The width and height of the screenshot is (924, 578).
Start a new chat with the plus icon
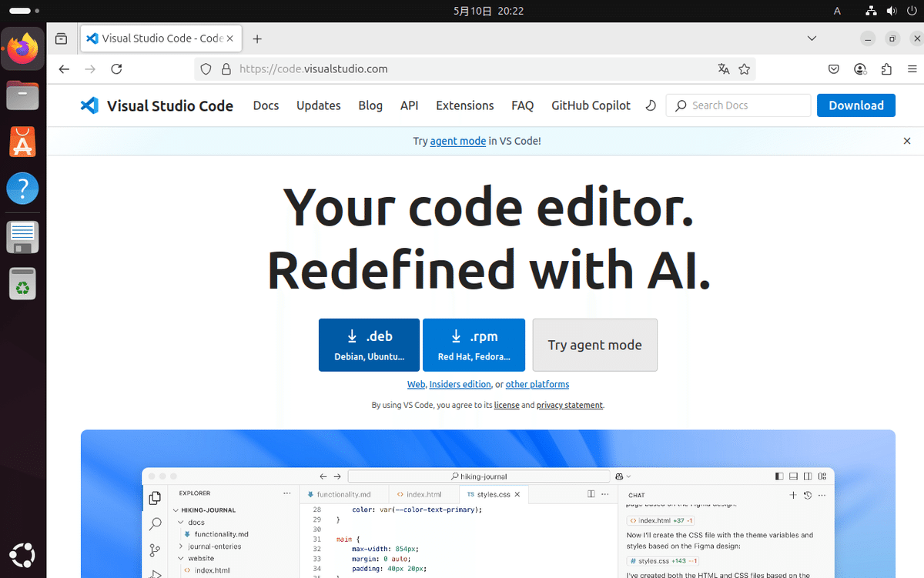click(x=792, y=495)
